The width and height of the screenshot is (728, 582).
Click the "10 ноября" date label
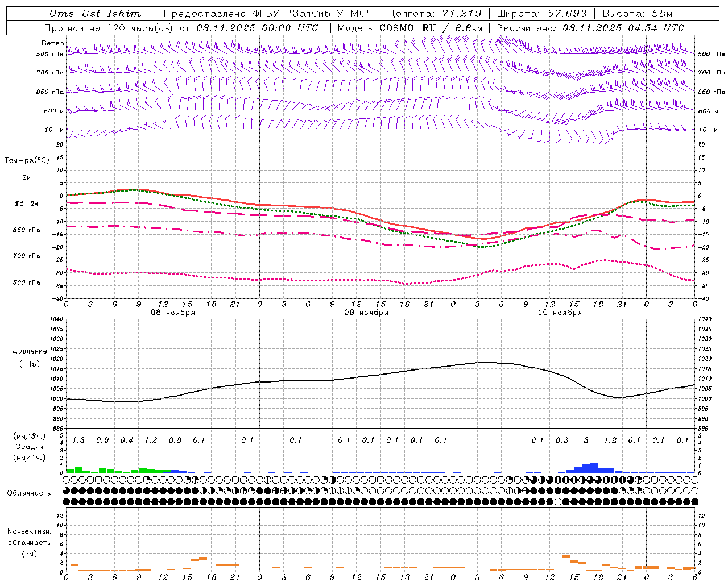coord(560,313)
